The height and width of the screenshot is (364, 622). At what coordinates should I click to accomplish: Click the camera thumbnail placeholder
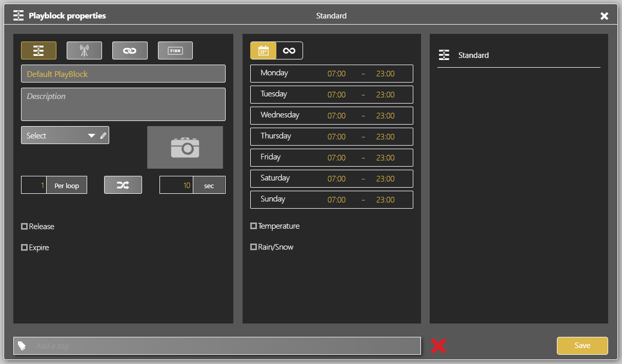[x=185, y=147]
